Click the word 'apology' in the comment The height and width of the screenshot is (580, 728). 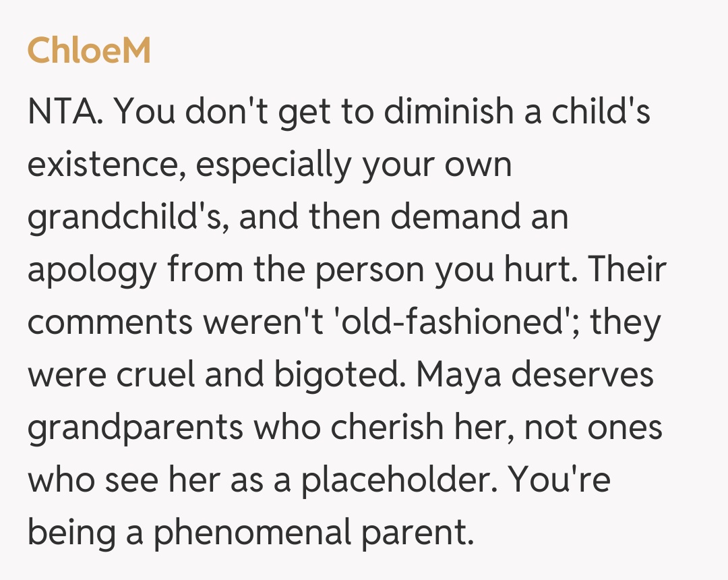(x=91, y=270)
